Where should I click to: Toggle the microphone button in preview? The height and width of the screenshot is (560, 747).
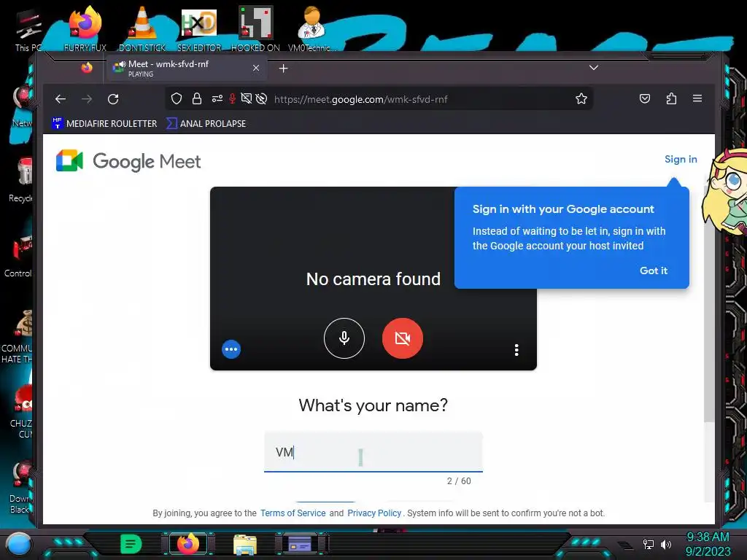point(344,338)
